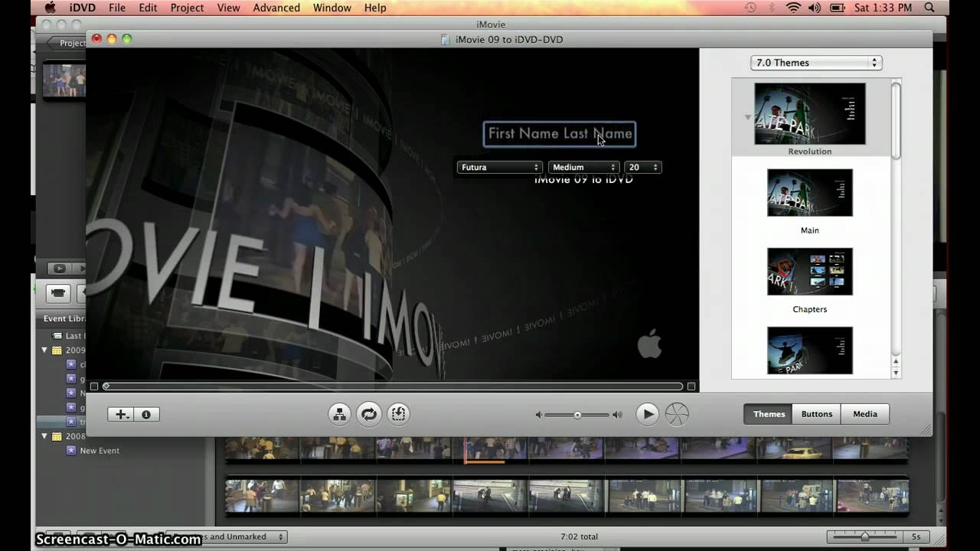
Task: Show or hide the drop zone editor
Action: [x=398, y=414]
